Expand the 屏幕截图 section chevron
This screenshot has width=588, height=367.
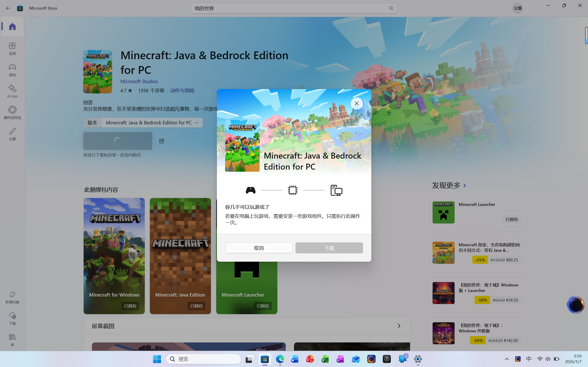coord(399,326)
